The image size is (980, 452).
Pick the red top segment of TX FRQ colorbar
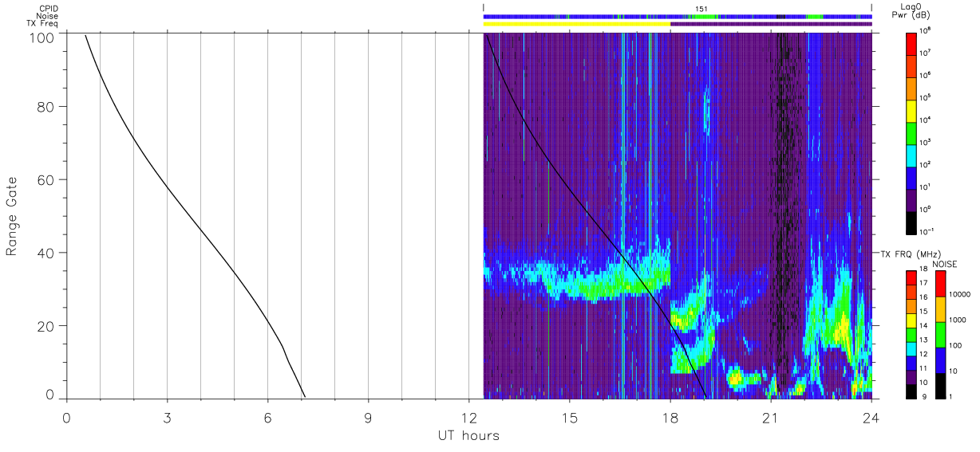tap(911, 278)
